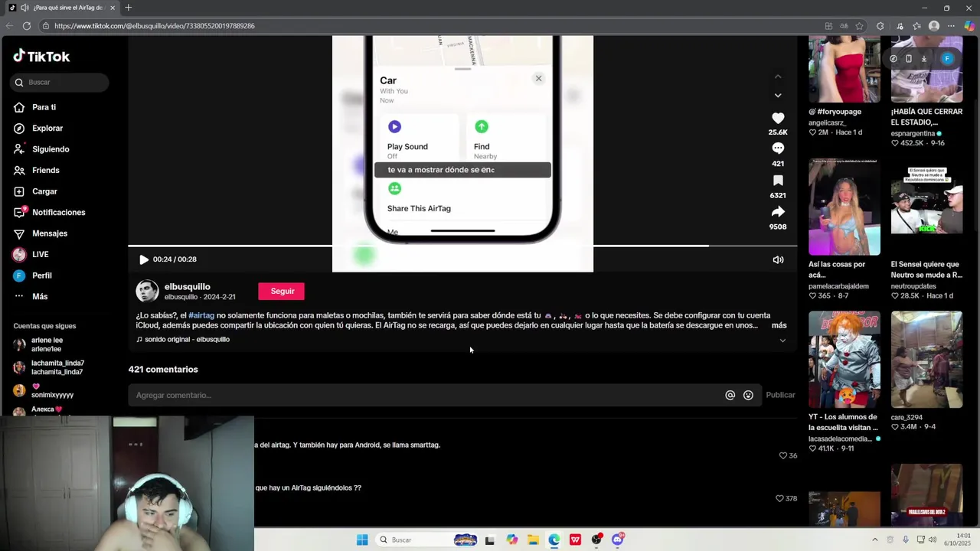Like the comment with 36 likes

(x=783, y=455)
